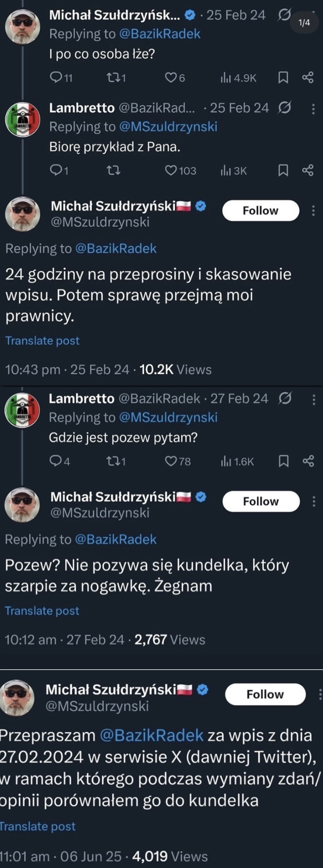Open Lambretto's profile picture on "Biorę przykład" reply

23,120
